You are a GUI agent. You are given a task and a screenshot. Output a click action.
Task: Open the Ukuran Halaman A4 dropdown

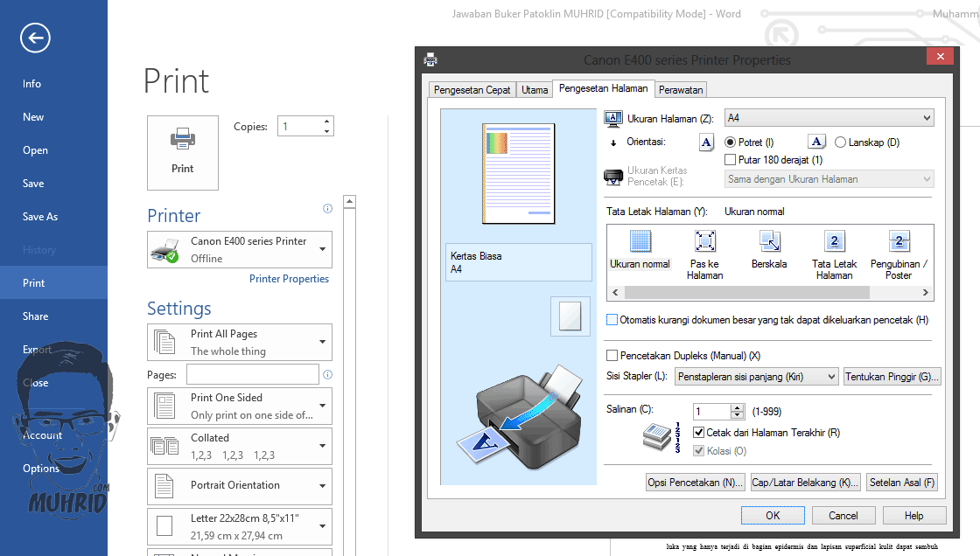[x=829, y=117]
